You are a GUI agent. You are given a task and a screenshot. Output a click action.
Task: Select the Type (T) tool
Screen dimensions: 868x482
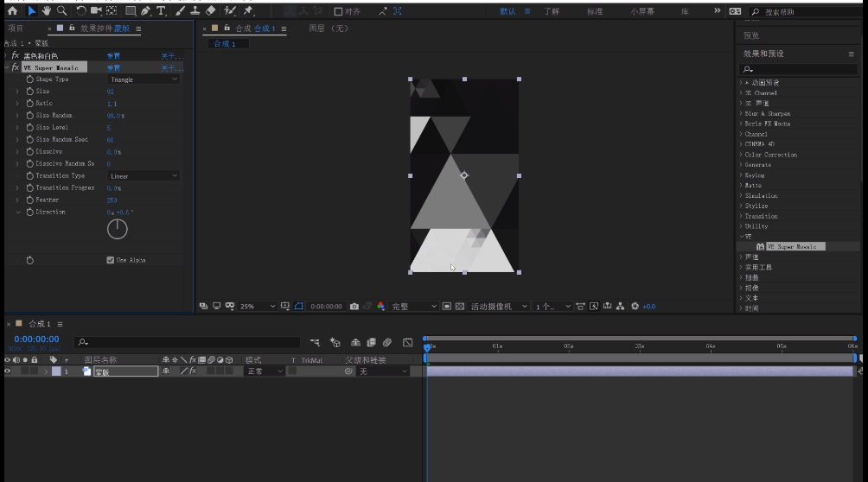[x=161, y=11]
